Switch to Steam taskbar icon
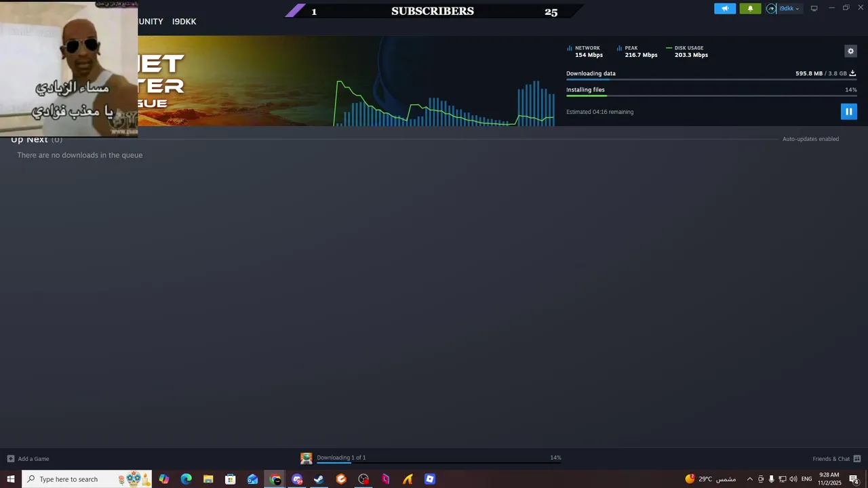Image resolution: width=868 pixels, height=488 pixels. coord(319,479)
